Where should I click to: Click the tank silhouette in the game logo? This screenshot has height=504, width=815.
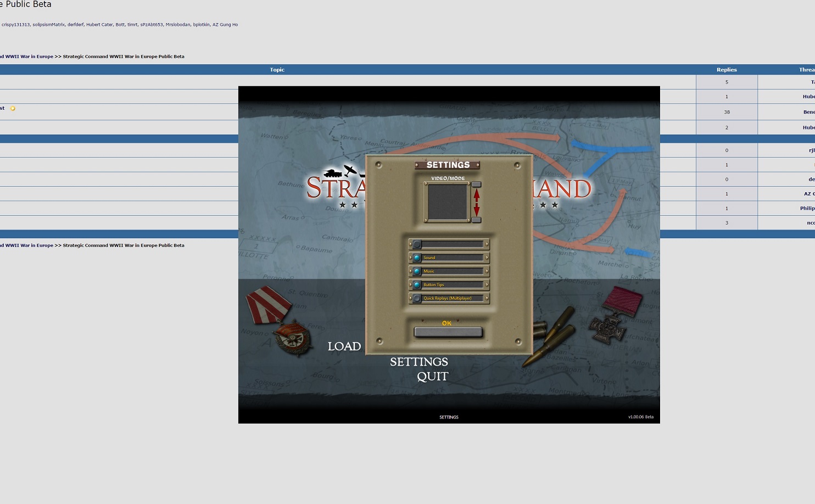(x=333, y=173)
